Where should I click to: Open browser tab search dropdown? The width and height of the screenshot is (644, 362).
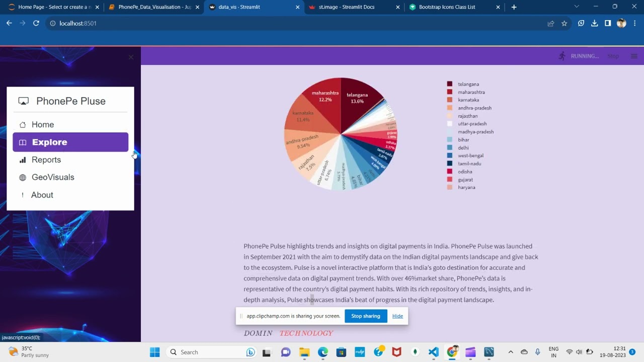click(577, 7)
